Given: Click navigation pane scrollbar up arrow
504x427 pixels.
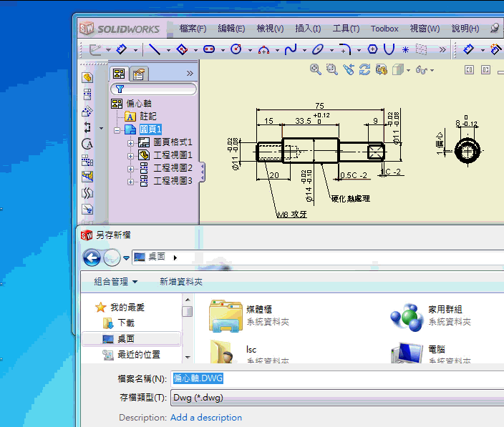Looking at the screenshot, I should point(188,300).
